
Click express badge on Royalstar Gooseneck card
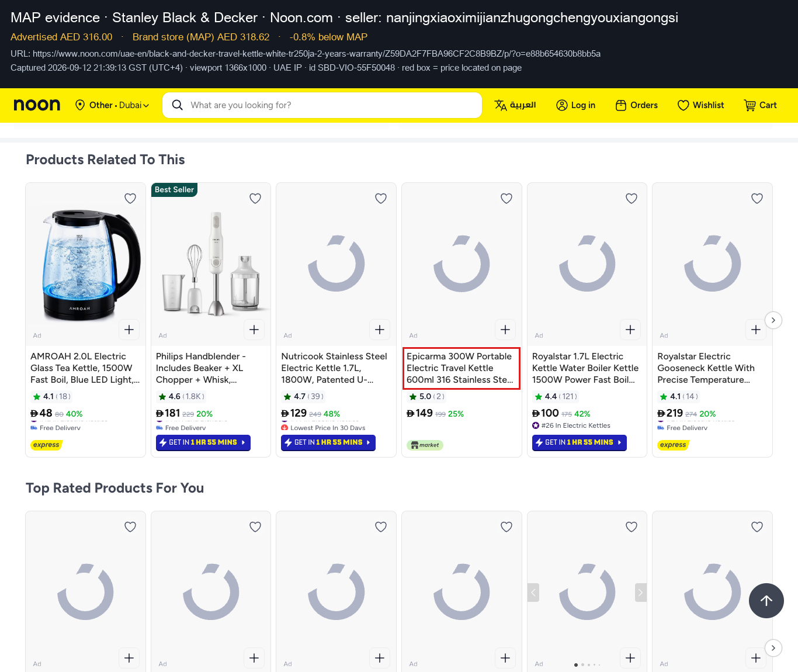673,445
